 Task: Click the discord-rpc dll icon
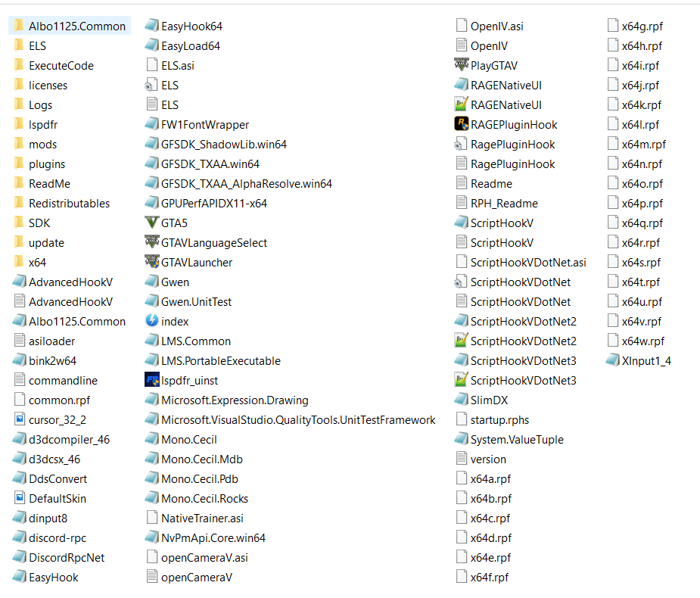click(19, 537)
